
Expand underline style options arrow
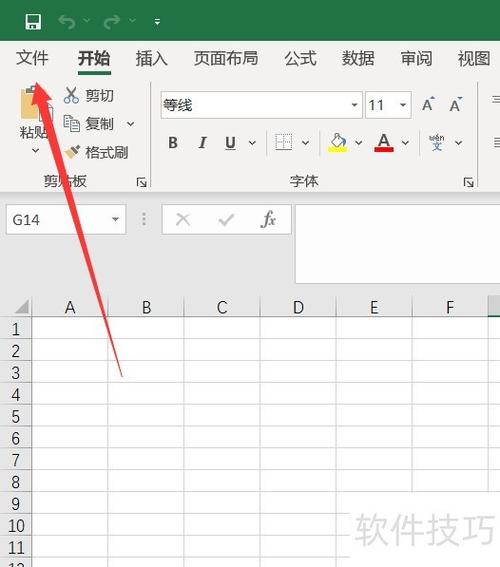252,143
